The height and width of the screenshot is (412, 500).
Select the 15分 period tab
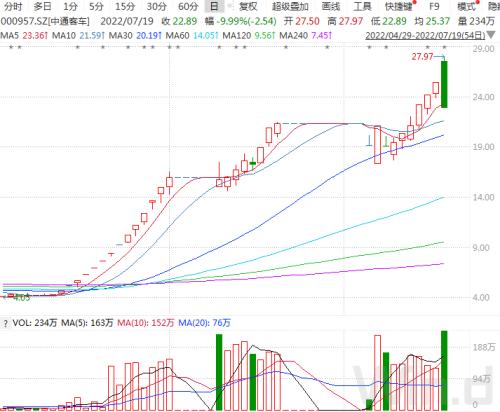pyautogui.click(x=125, y=6)
